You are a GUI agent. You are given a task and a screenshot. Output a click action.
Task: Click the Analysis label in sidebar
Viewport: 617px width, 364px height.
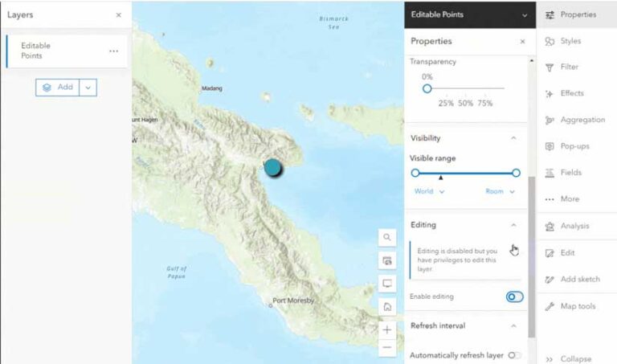[575, 226]
